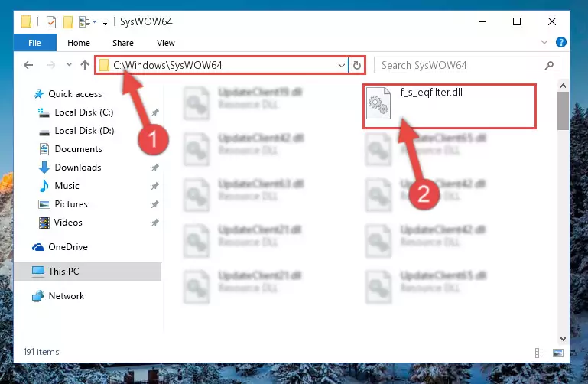
Task: Open the recent locations dropdown
Action: coord(69,65)
